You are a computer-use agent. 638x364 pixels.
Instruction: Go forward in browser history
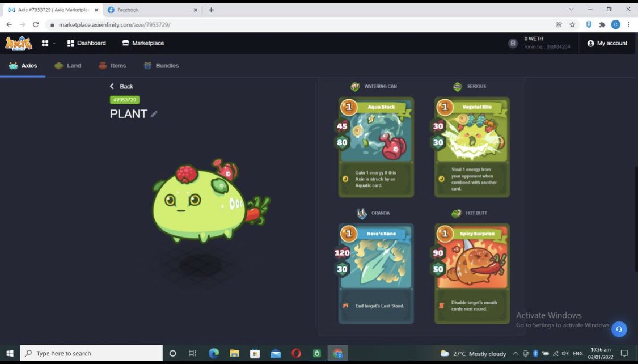coord(22,24)
